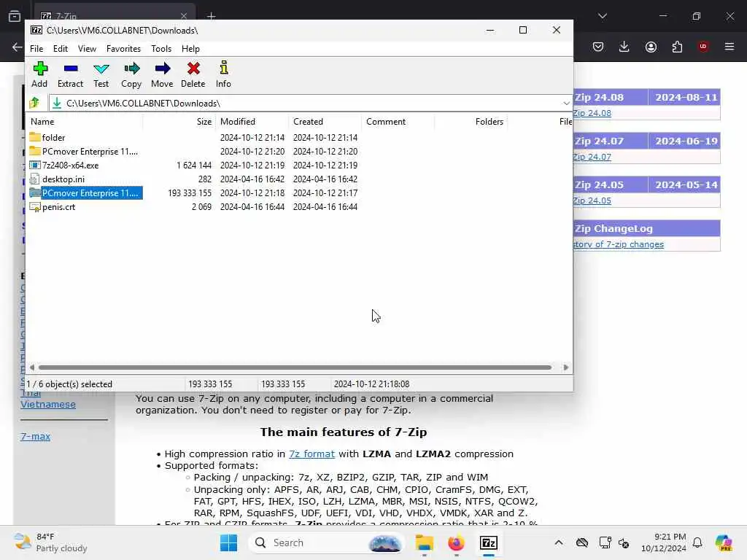The height and width of the screenshot is (560, 747).
Task: Open the Favorites menu
Action: coord(123,49)
